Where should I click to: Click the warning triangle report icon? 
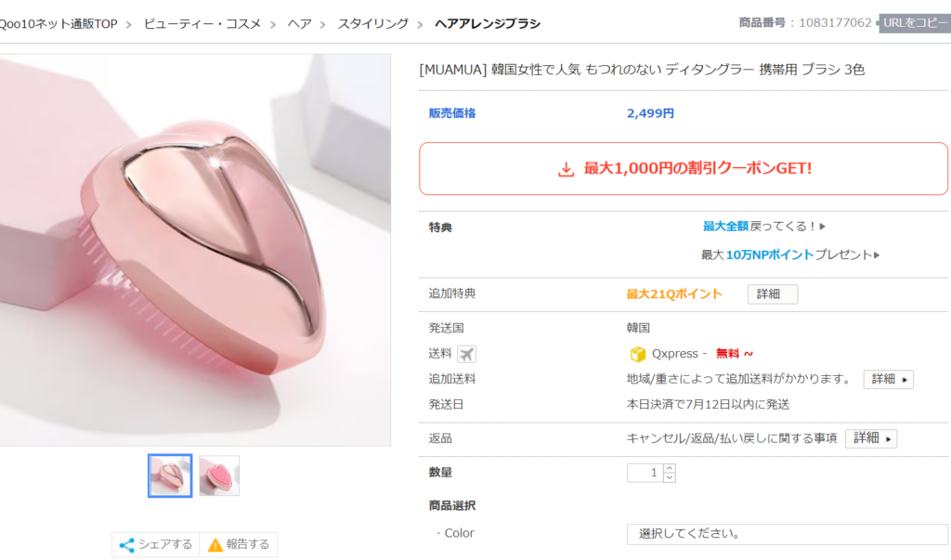tap(215, 545)
